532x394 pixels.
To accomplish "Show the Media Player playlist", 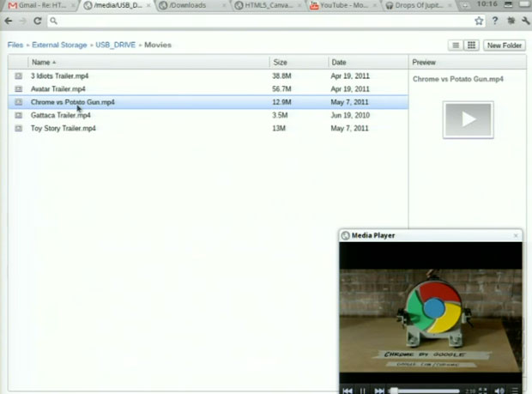I will [515, 391].
